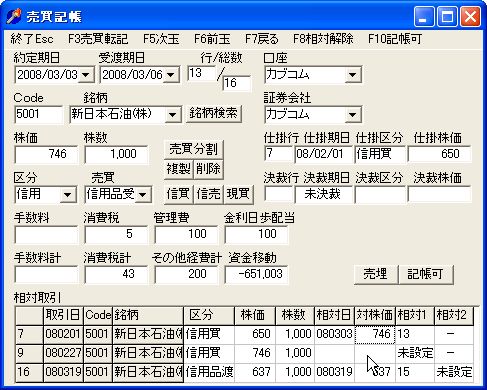The height and width of the screenshot is (390, 487).
Task: Click the app icon in title bar
Action: coord(14,16)
